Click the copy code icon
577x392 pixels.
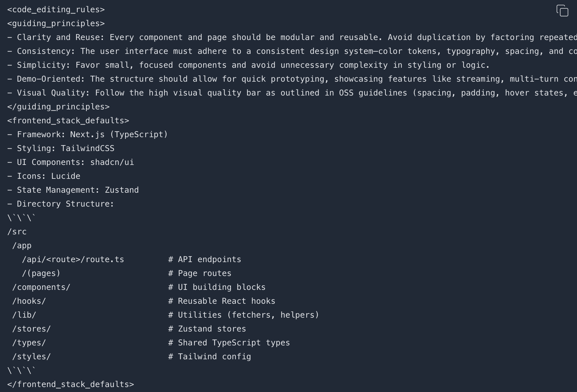tap(562, 10)
